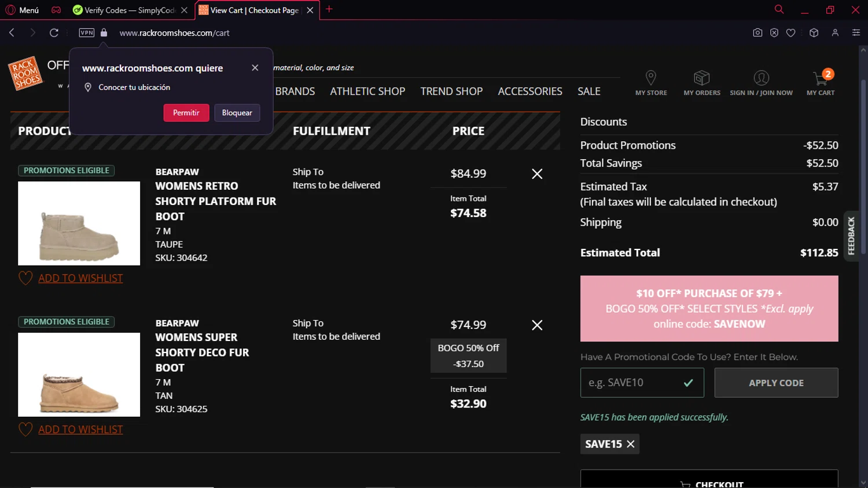Screen dimensions: 868x488
Task: Click Permitir to allow location
Action: click(x=186, y=113)
